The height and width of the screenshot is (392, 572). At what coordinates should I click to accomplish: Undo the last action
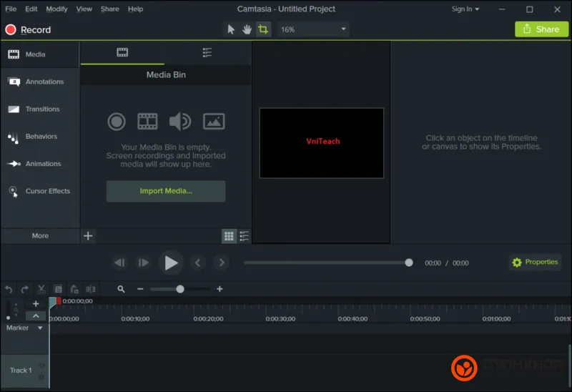coord(9,289)
